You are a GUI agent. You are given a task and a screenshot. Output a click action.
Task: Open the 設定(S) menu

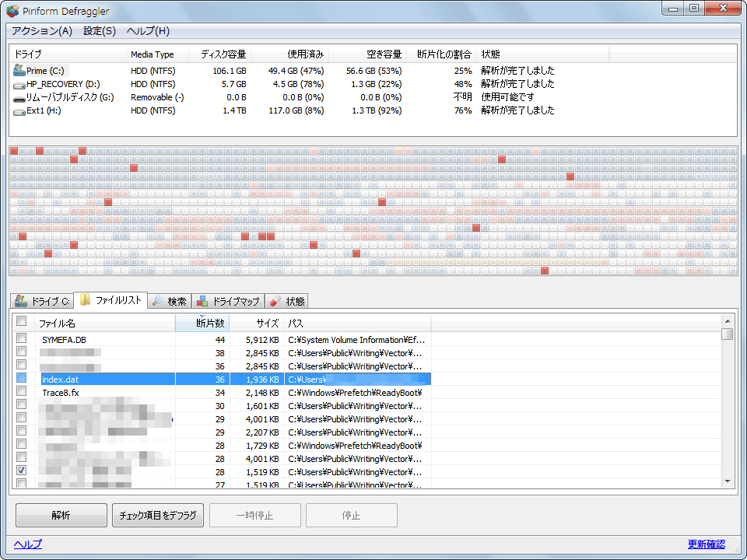[100, 31]
